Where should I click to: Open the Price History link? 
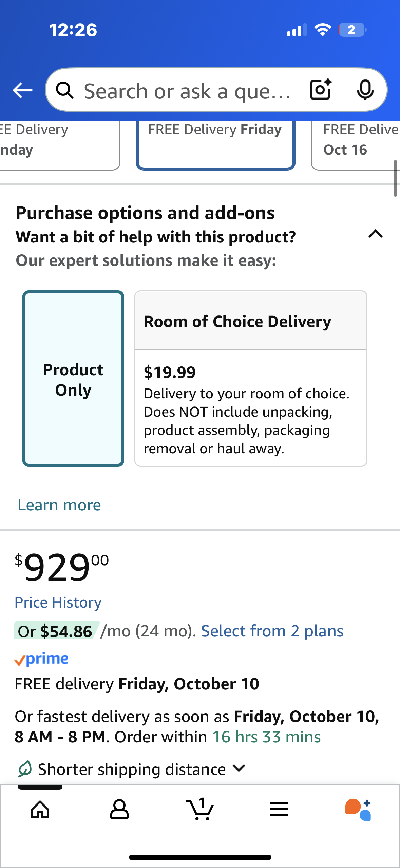click(x=58, y=603)
